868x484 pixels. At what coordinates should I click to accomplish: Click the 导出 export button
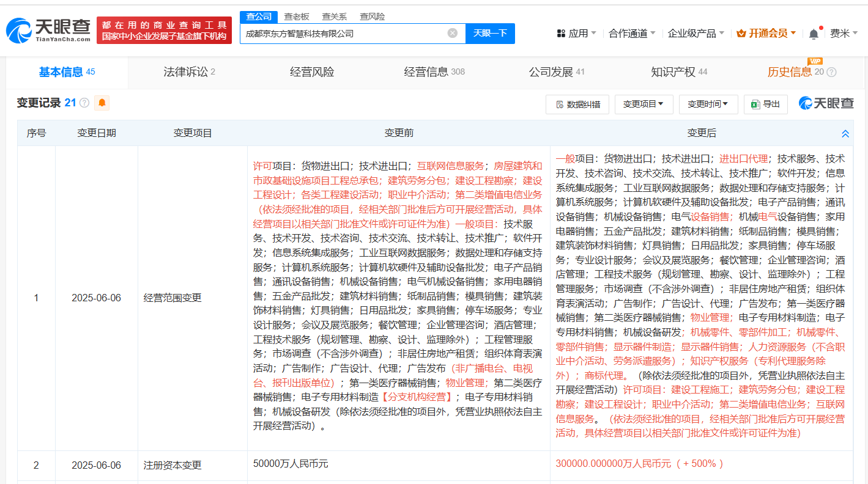(x=765, y=104)
